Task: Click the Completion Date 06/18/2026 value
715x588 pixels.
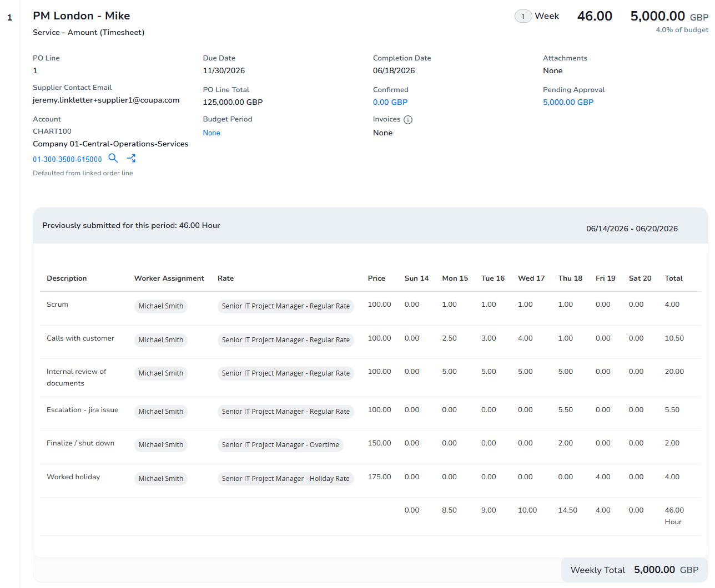Action: 394,70
